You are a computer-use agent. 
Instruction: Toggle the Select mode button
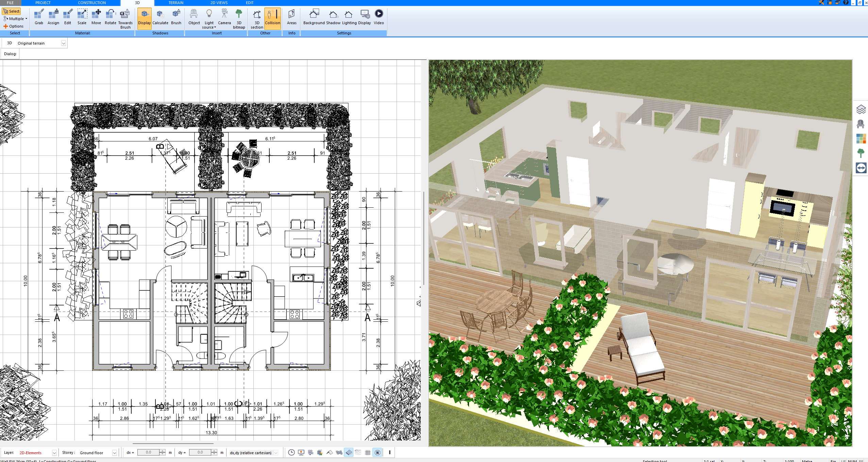[x=11, y=11]
